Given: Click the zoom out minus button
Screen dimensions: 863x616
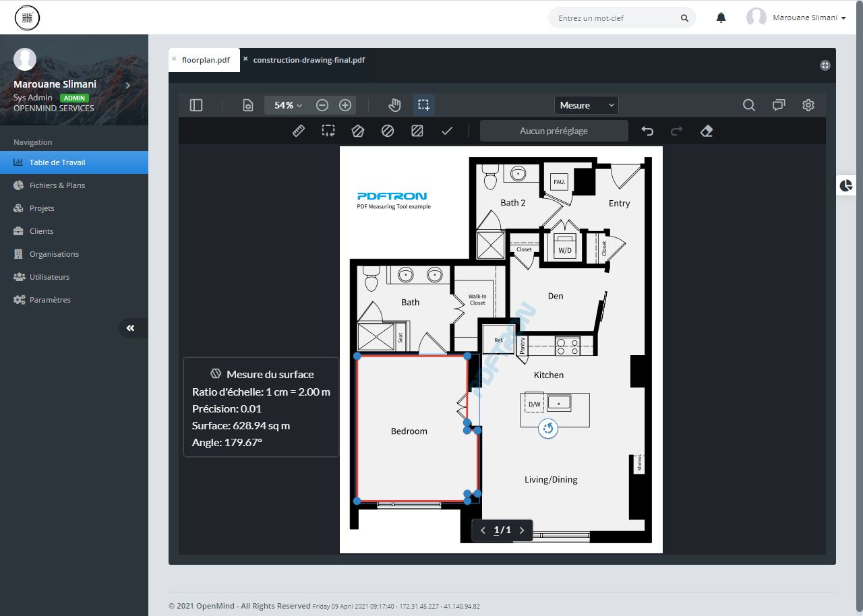Looking at the screenshot, I should click(x=322, y=105).
